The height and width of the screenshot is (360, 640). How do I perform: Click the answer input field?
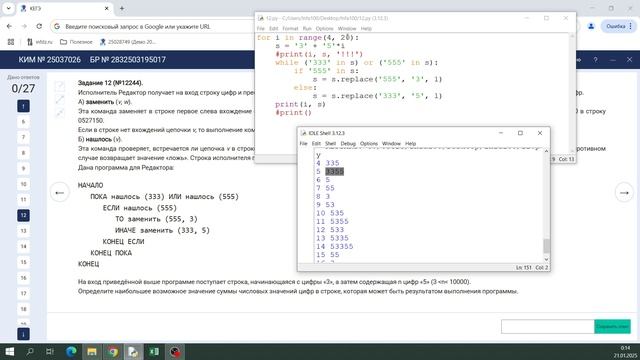click(x=547, y=326)
